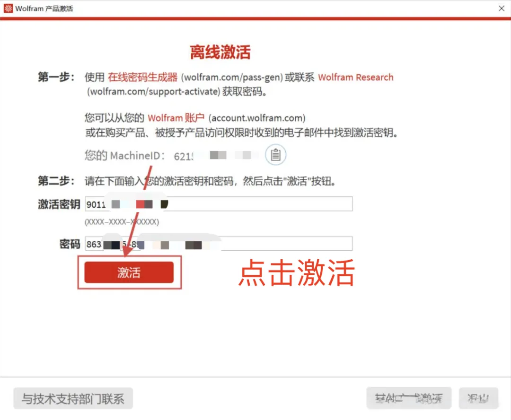Click the red 激活 button
The image size is (511, 420).
coord(129,272)
